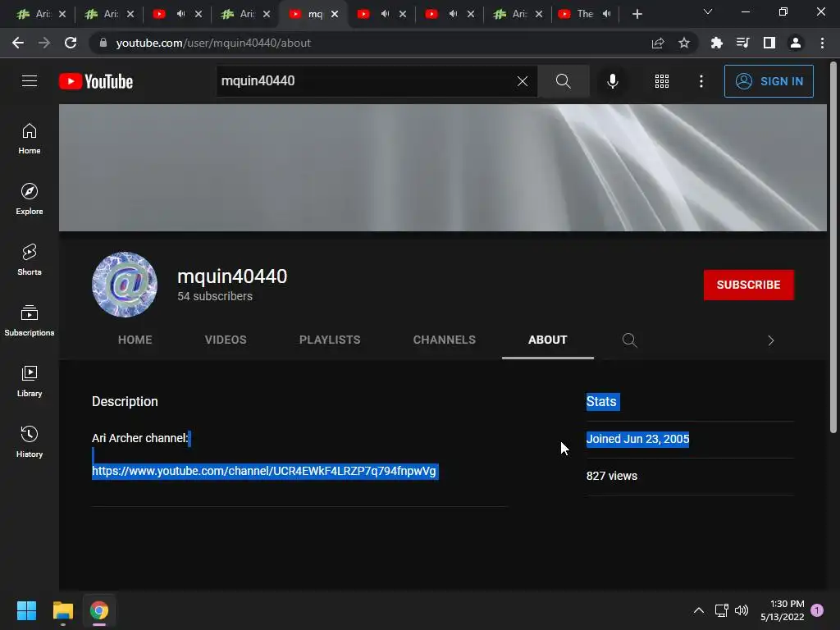Show hidden system tray icons chevron
Viewport: 840px width, 630px height.
click(x=699, y=610)
